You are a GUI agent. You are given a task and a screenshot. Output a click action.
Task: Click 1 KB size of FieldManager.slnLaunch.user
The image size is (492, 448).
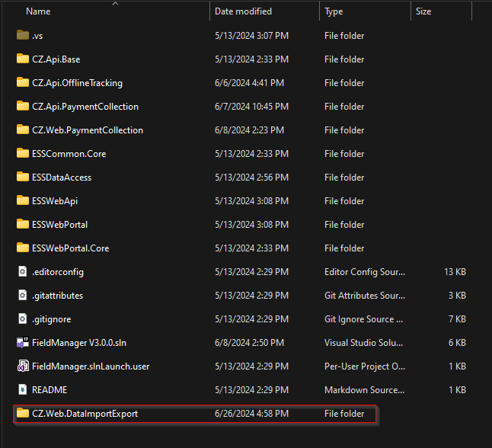(457, 366)
